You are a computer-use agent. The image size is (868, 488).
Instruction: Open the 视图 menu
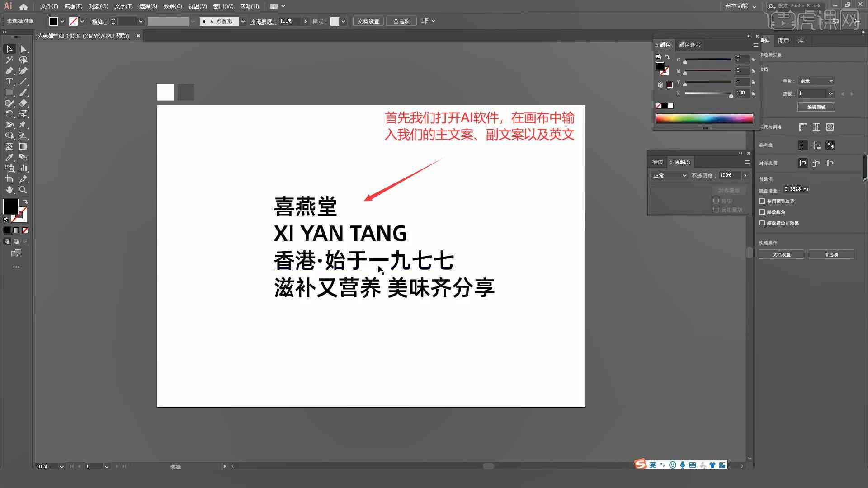(x=197, y=6)
